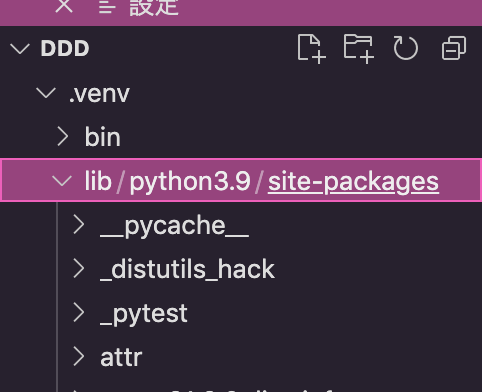Select the lib path segment

click(98, 181)
